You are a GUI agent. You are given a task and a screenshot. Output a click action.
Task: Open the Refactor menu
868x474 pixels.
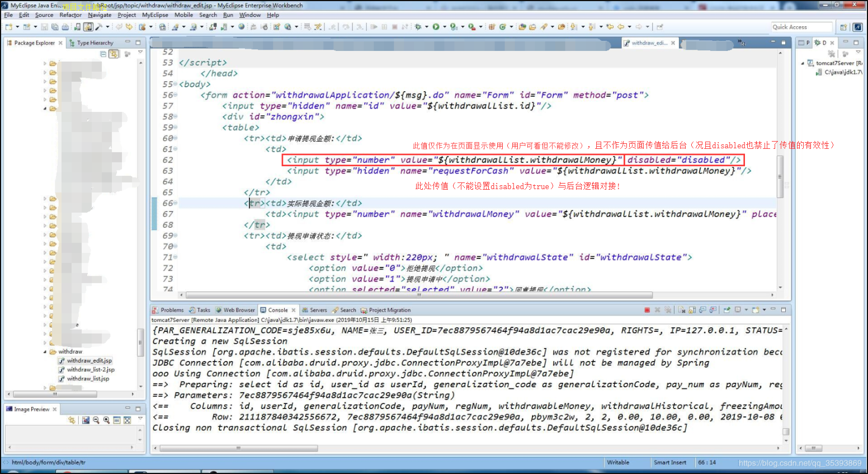tap(70, 15)
